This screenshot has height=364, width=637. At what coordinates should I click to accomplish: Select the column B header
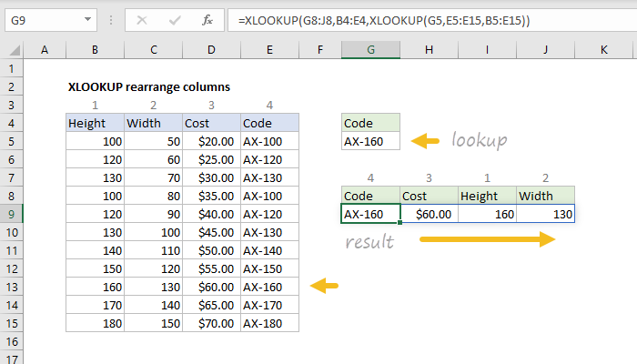[x=95, y=47]
